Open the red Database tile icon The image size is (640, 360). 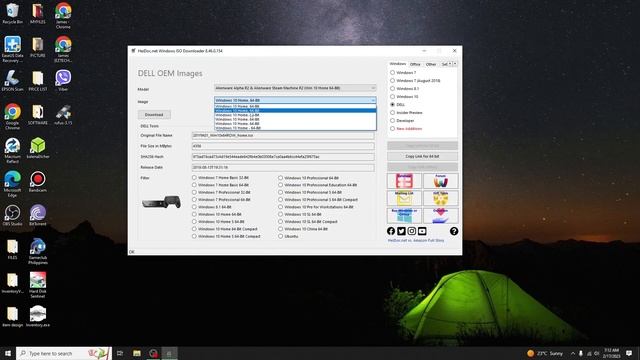(x=404, y=181)
